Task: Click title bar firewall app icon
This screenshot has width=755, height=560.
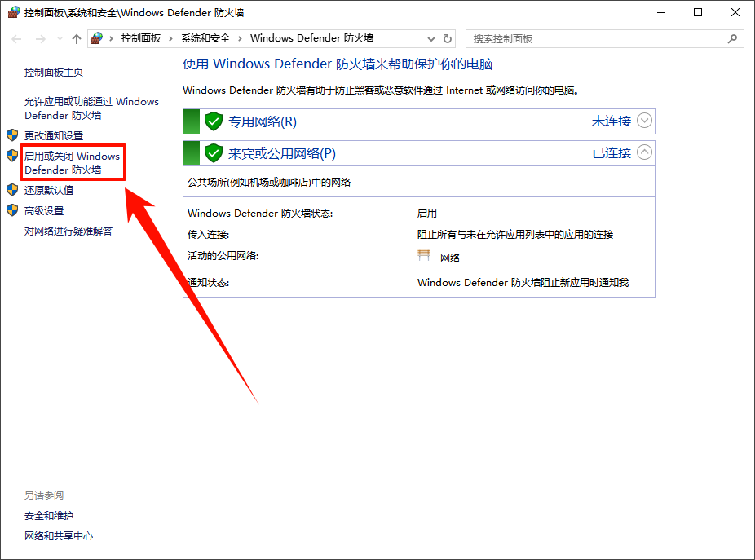Action: point(14,12)
